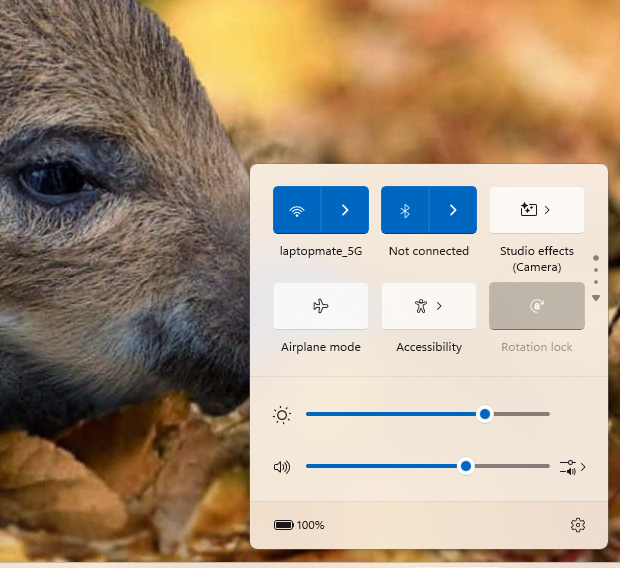The width and height of the screenshot is (620, 568).
Task: Toggle Bluetooth using the Bluetooth icon
Action: (405, 210)
